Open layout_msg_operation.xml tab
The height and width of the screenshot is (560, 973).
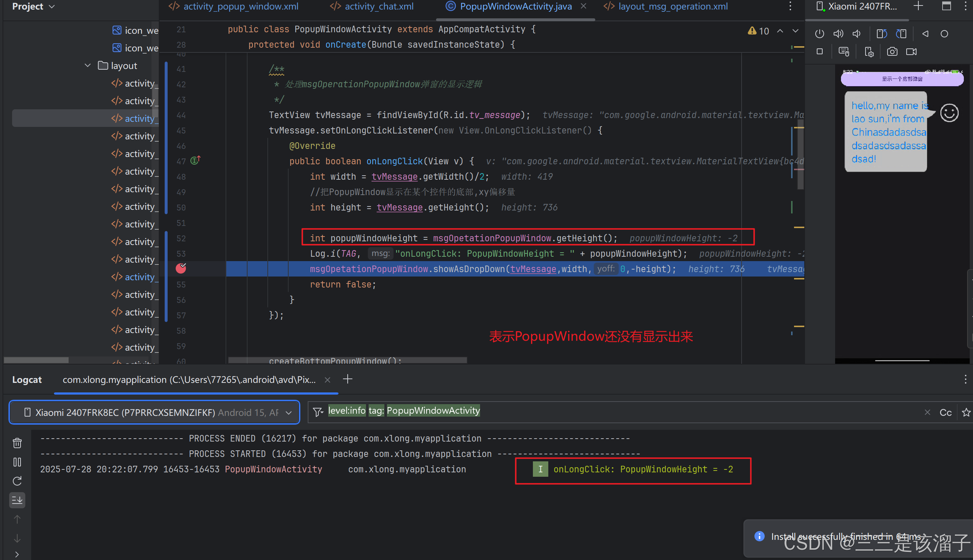[x=666, y=7]
